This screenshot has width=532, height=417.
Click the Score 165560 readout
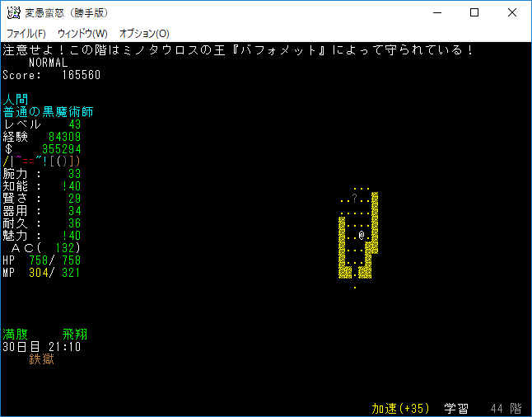pyautogui.click(x=52, y=75)
